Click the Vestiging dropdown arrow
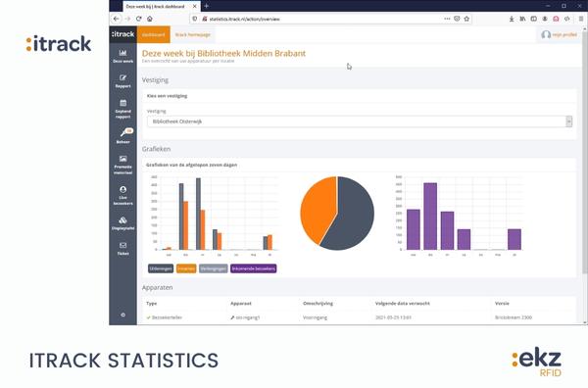 568,121
